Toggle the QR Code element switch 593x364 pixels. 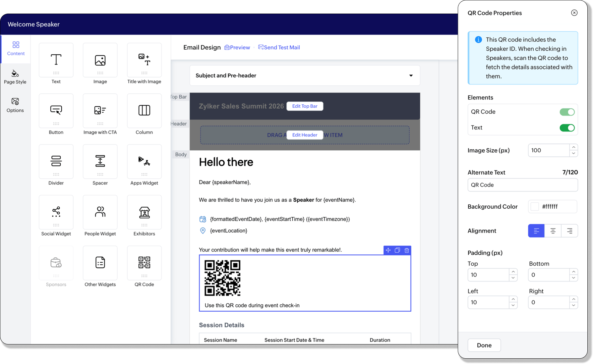click(567, 112)
